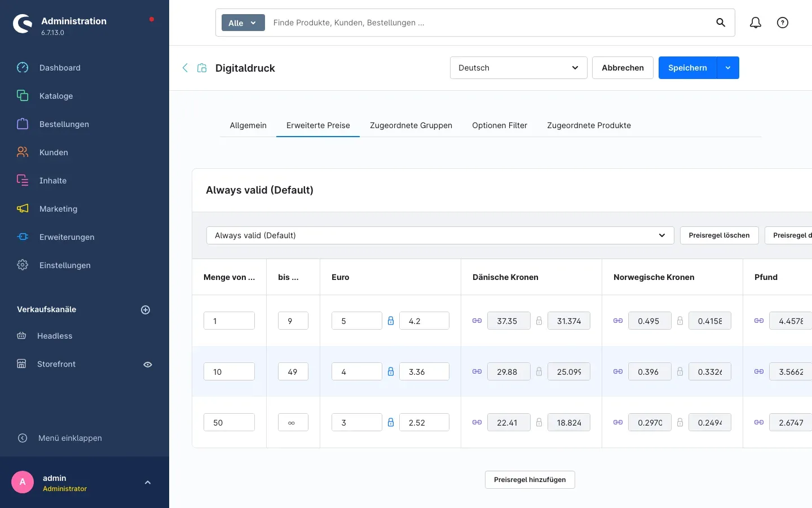Click Norwegische Kronen lock icon in row 10
The height and width of the screenshot is (508, 812).
680,371
